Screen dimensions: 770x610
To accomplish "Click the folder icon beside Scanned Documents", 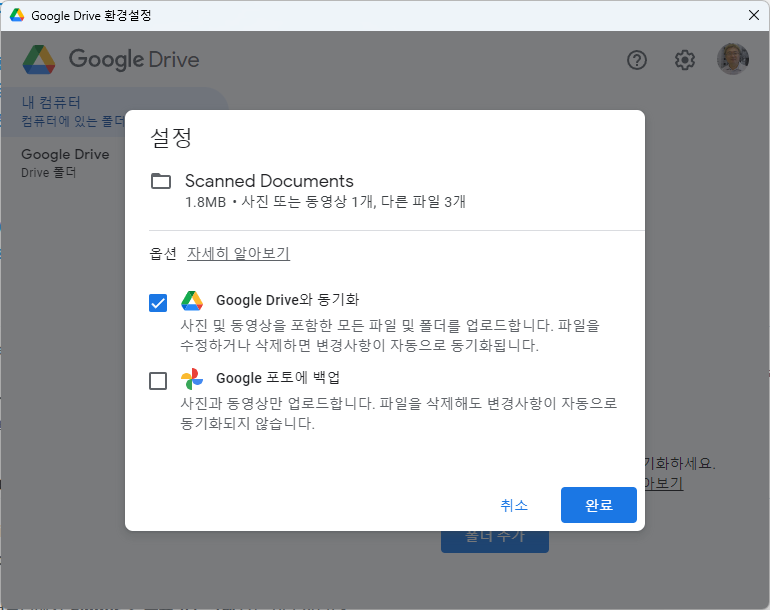I will 161,181.
